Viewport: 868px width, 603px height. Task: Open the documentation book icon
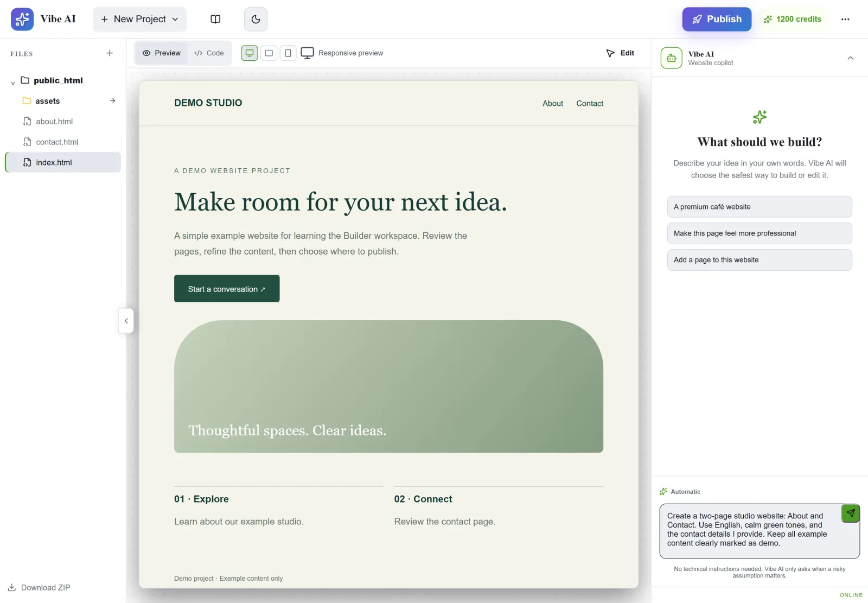coord(215,19)
